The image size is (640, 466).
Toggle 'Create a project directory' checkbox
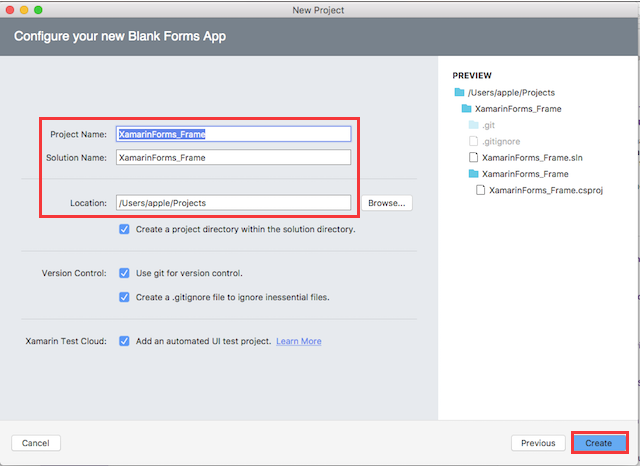click(x=124, y=229)
